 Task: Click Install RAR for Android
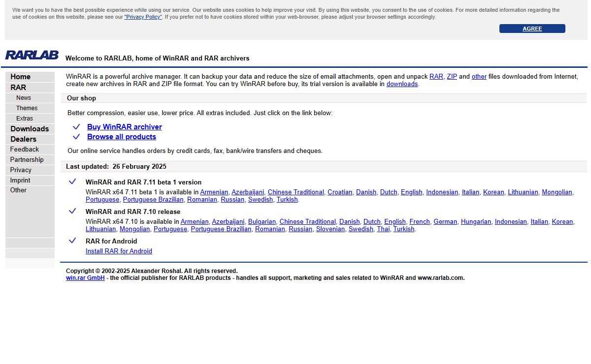pyautogui.click(x=119, y=251)
